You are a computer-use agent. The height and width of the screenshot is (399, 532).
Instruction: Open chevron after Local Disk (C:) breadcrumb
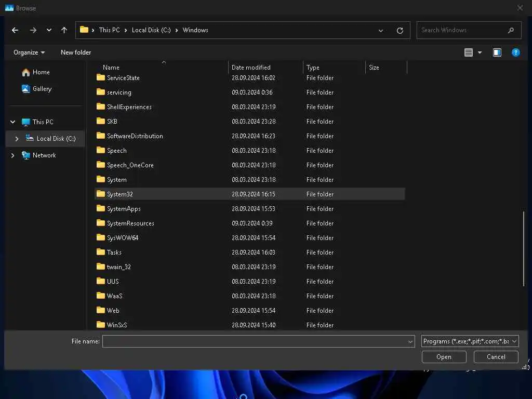click(177, 31)
